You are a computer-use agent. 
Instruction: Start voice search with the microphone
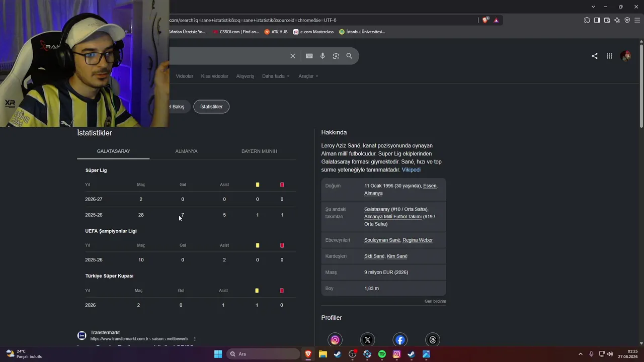(x=323, y=56)
